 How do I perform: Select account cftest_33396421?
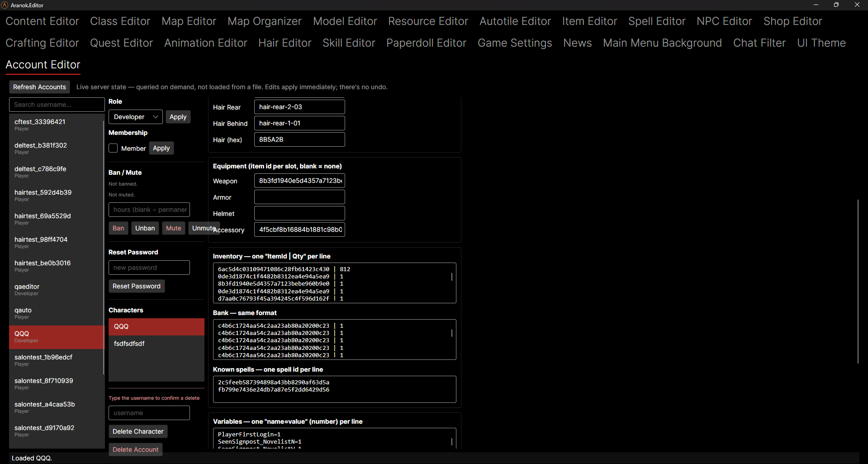click(57, 125)
